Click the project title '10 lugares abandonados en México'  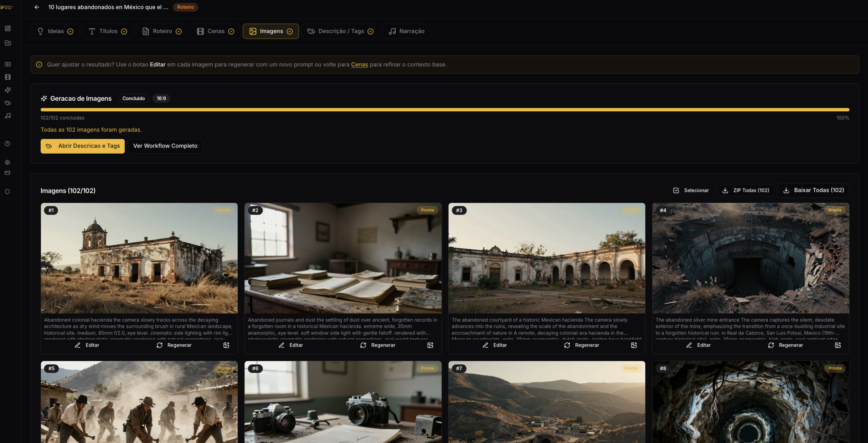tap(108, 7)
